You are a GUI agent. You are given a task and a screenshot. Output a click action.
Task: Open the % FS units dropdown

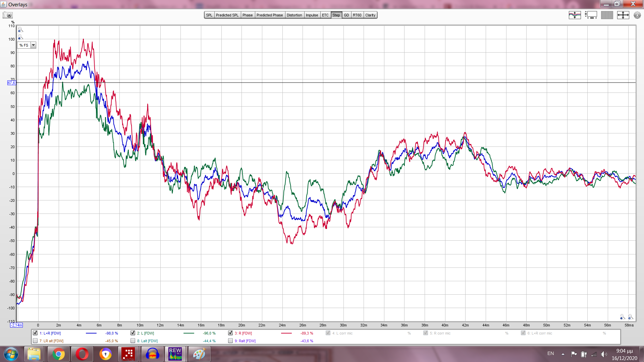coord(33,45)
